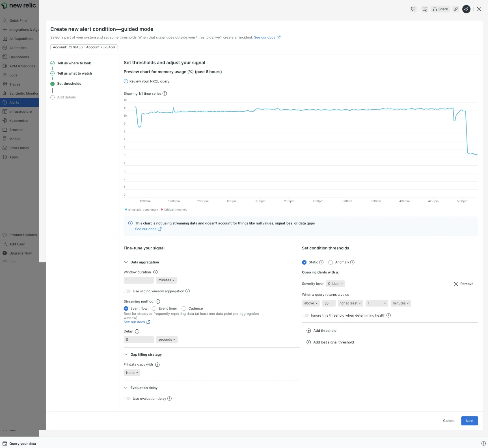The image size is (488, 448).
Task: Click info icon for sliding window aggregation
Action: (187, 291)
